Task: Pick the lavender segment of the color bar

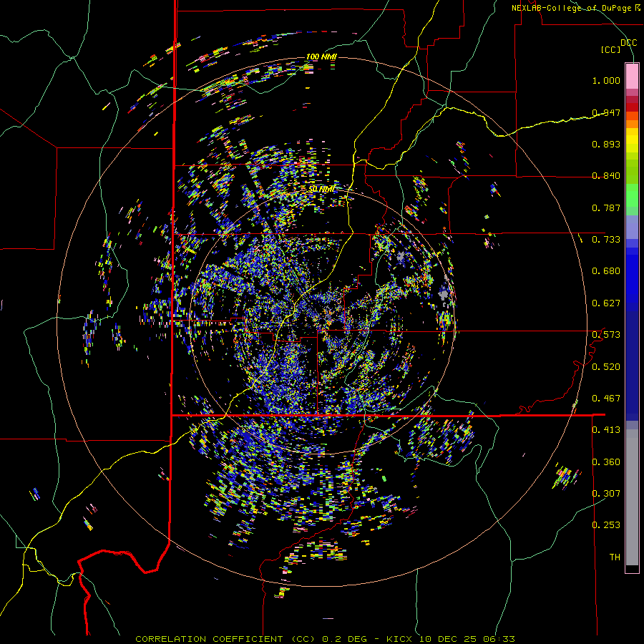Action: coord(632,227)
